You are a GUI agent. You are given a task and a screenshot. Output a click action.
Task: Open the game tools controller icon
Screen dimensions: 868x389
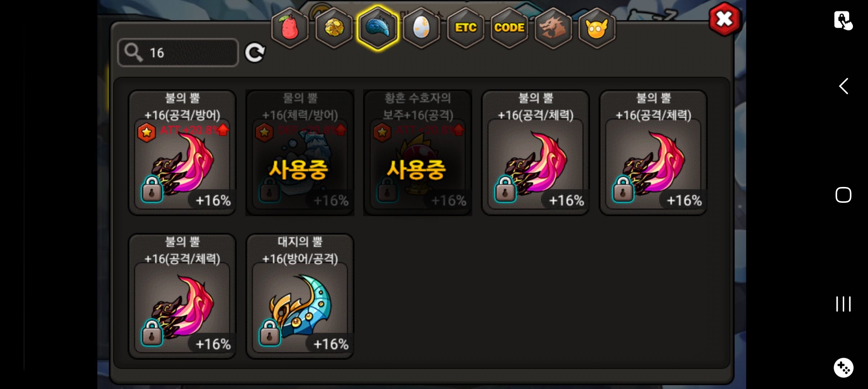pos(843,368)
